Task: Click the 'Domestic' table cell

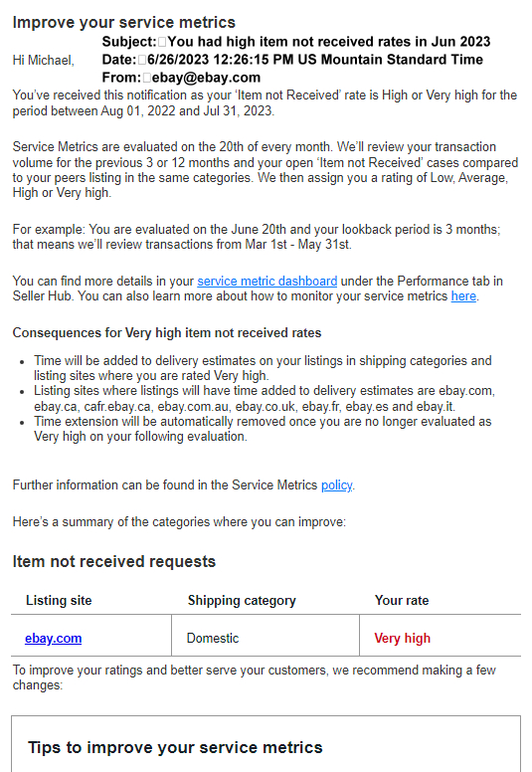Action: pos(213,639)
